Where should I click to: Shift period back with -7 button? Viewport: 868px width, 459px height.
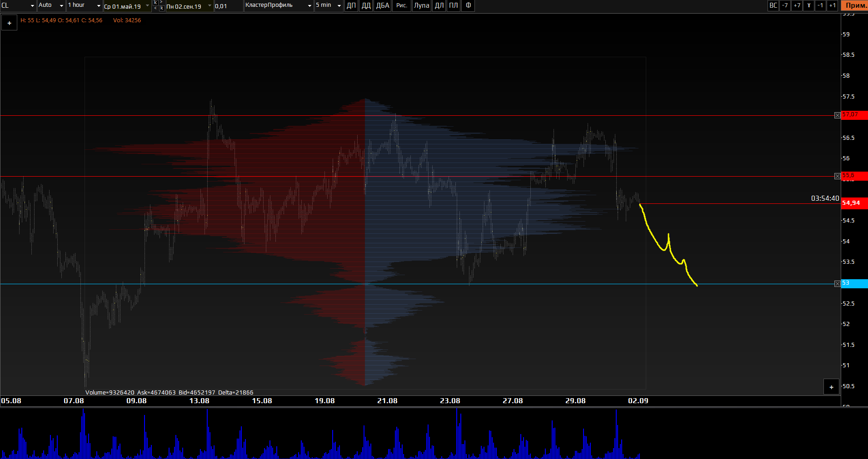(785, 5)
